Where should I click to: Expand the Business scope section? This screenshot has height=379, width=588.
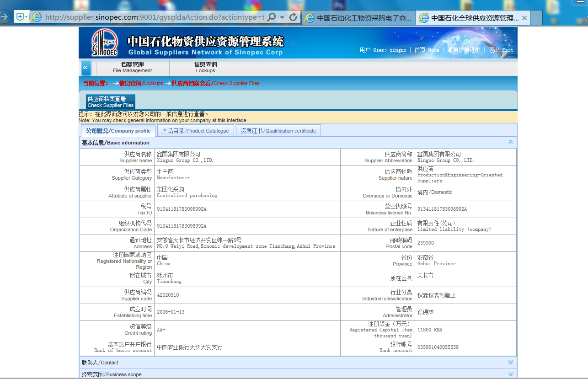pos(510,374)
